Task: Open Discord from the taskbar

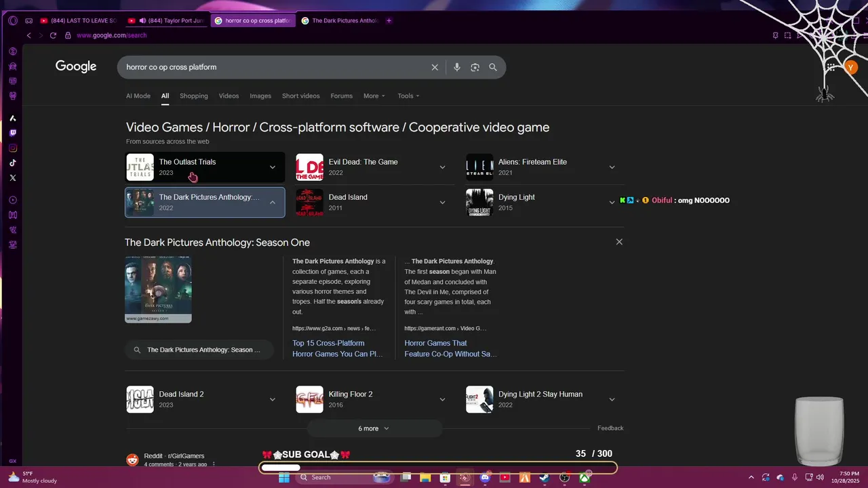Action: [485, 477]
